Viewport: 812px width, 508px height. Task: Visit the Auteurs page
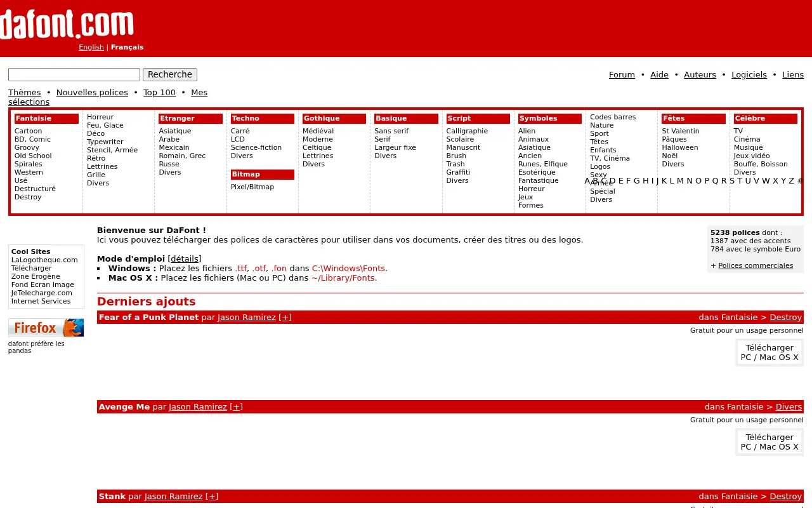pos(700,75)
